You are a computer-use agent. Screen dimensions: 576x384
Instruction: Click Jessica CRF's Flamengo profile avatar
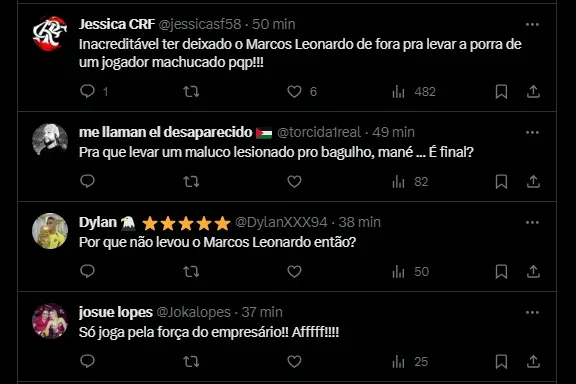50,33
